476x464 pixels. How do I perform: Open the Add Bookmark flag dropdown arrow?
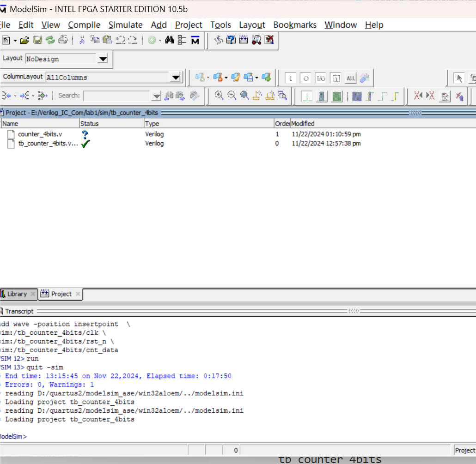[208, 78]
